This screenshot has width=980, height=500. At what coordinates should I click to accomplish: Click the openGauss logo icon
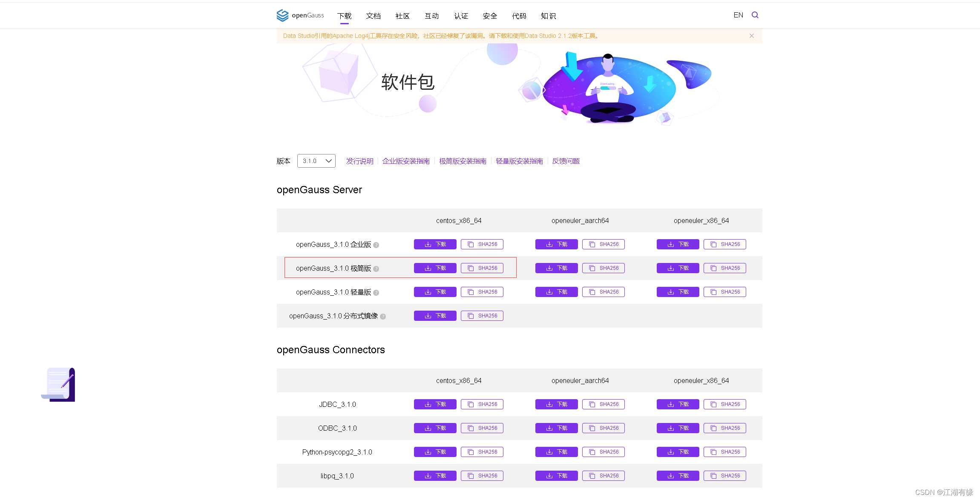tap(282, 15)
